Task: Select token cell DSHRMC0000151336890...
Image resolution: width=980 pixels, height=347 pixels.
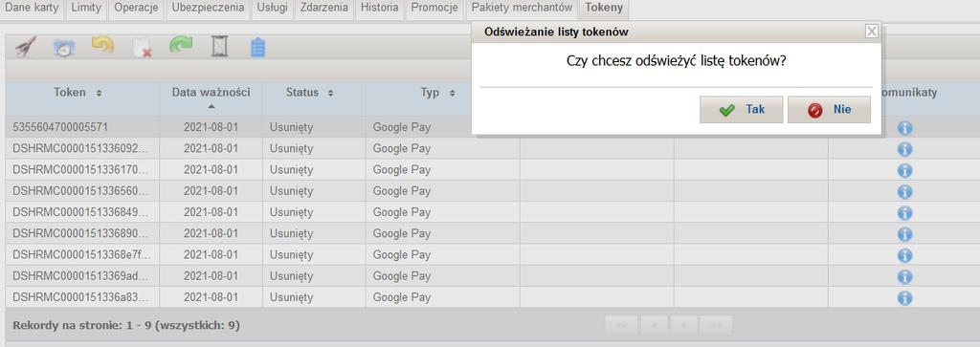Action: [x=82, y=233]
